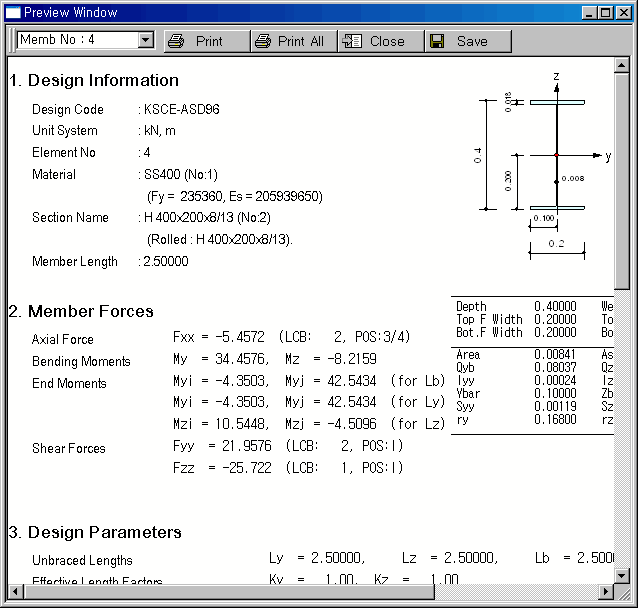Click the Print All button label
Viewport: 638px width, 608px height.
coord(301,41)
